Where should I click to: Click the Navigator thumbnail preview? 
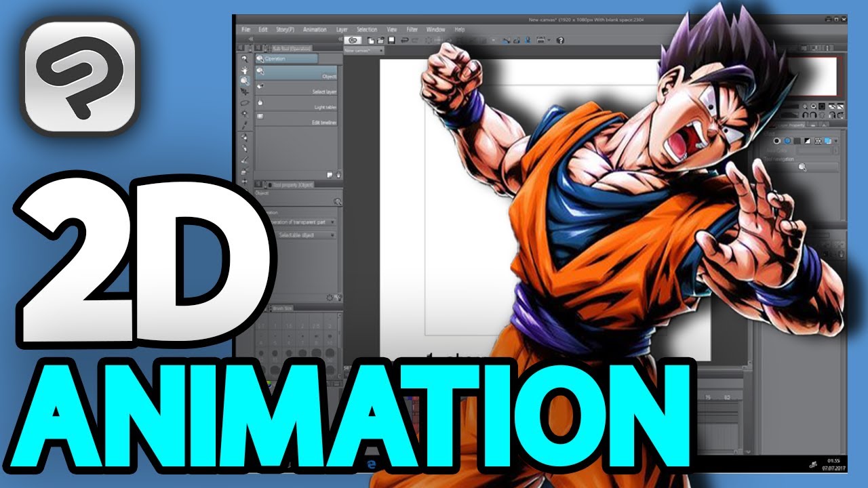tap(814, 76)
